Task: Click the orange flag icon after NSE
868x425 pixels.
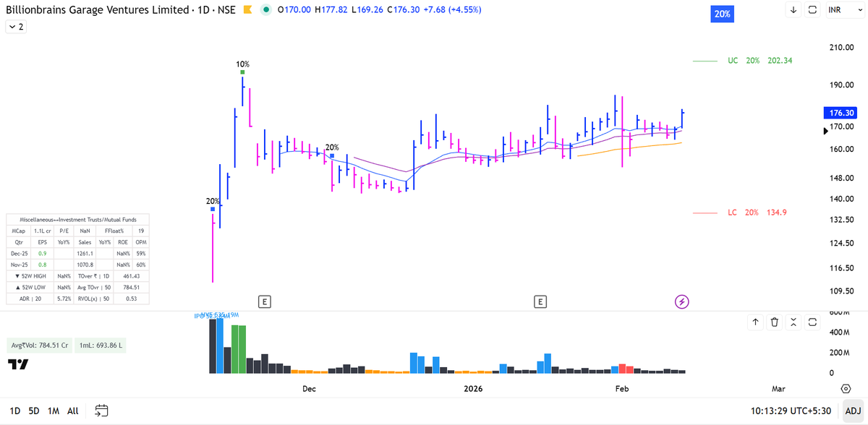Action: pyautogui.click(x=247, y=10)
